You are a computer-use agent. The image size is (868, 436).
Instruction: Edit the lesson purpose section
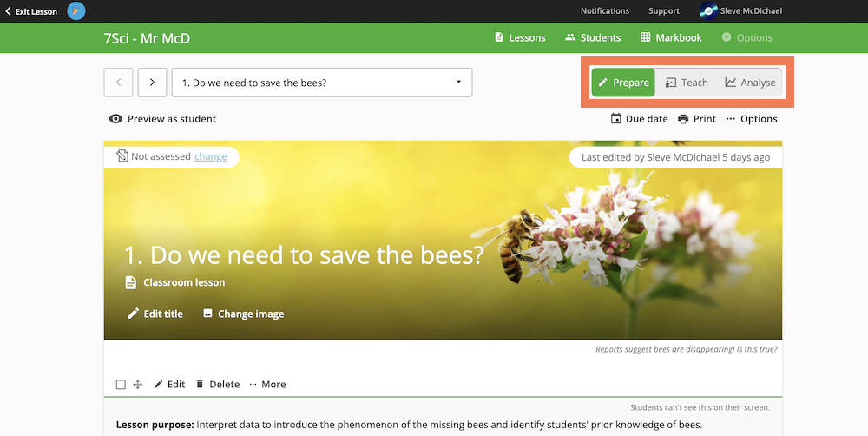coord(169,385)
